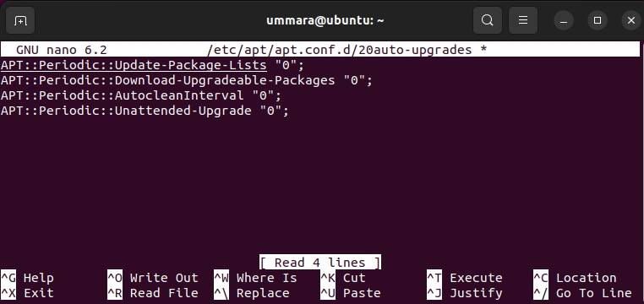Open the hamburger menu in title bar
Screen dimensions: 644x304
[523, 20]
